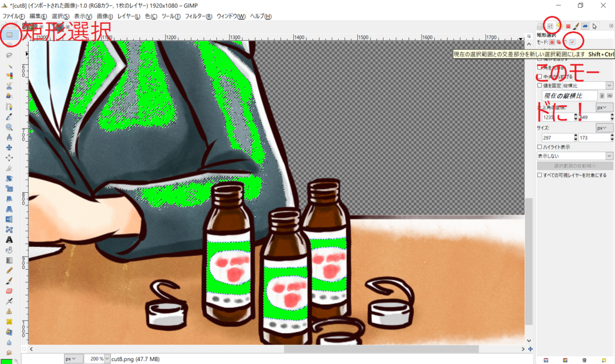Open レイヤー menu
Viewport: 615px width, 364px height.
(129, 16)
